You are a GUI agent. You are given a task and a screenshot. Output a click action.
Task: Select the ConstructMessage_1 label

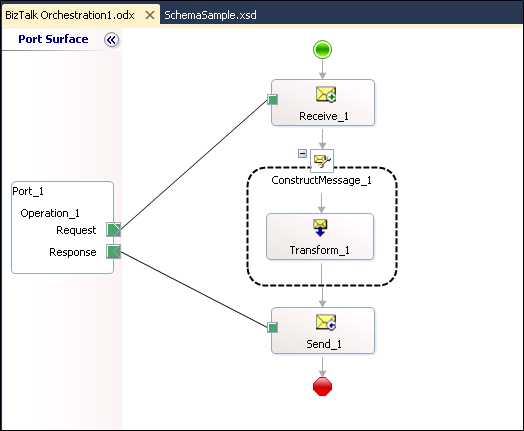pyautogui.click(x=321, y=180)
